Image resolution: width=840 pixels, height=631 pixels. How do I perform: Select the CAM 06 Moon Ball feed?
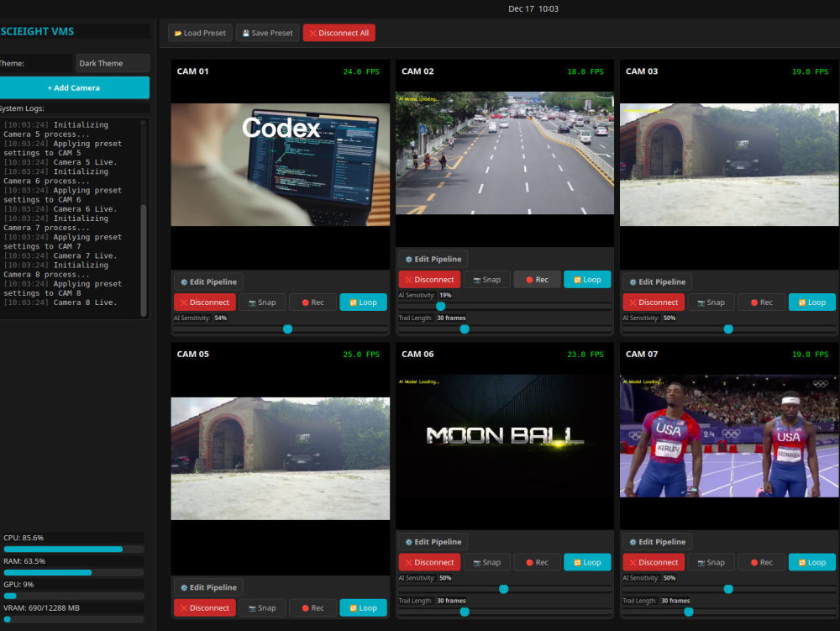[505, 436]
